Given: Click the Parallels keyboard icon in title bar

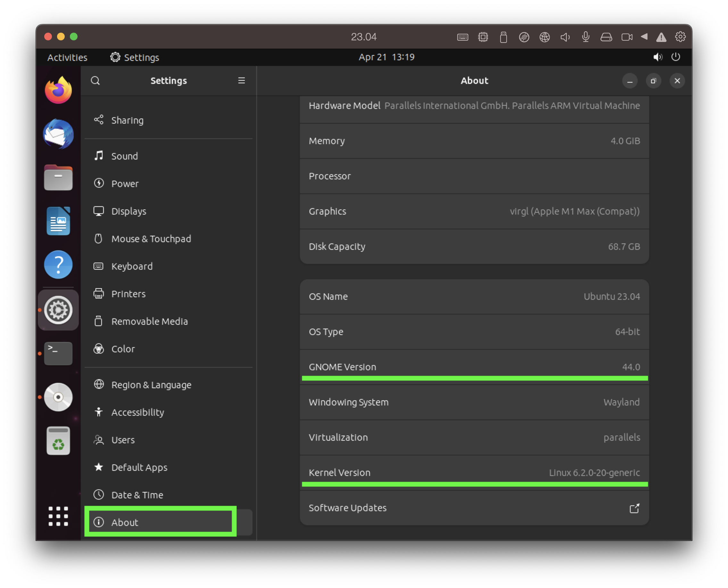Looking at the screenshot, I should [x=463, y=37].
